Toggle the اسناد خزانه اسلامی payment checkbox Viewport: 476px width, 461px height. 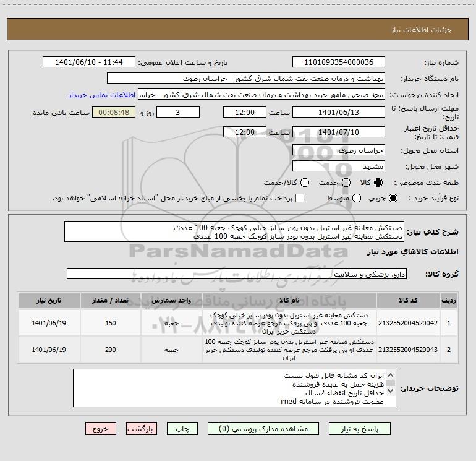click(300, 198)
